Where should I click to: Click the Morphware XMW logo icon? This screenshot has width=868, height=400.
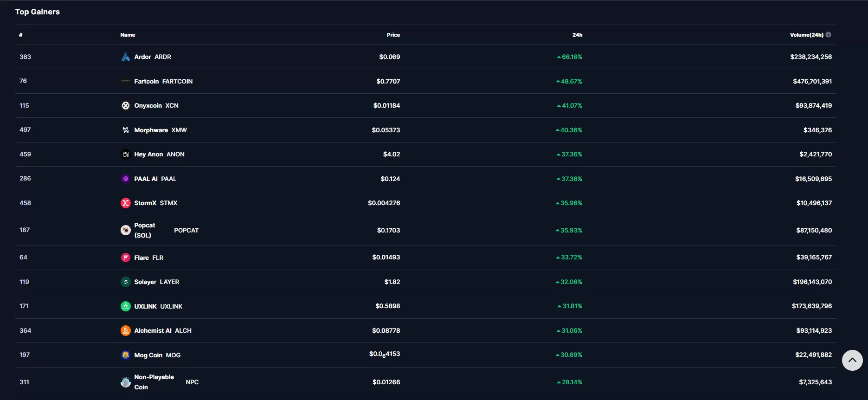[x=125, y=130]
